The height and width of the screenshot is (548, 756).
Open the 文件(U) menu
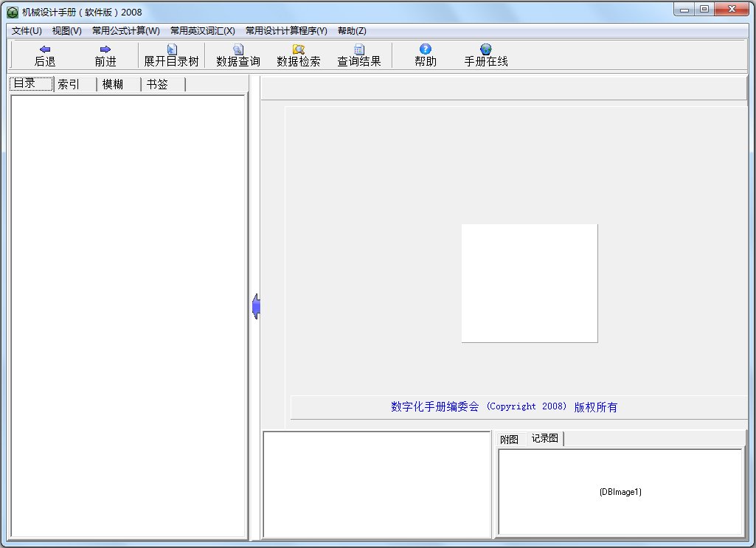coord(27,31)
